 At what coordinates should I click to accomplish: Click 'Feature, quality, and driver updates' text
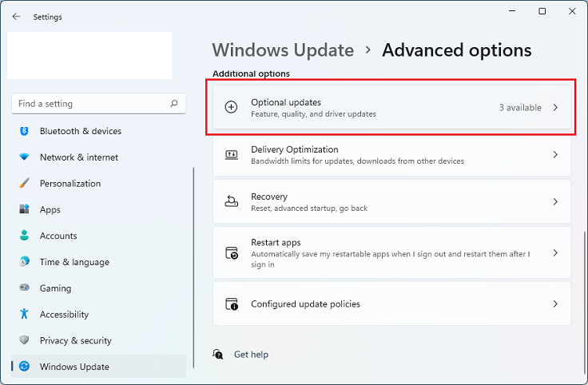tap(313, 114)
